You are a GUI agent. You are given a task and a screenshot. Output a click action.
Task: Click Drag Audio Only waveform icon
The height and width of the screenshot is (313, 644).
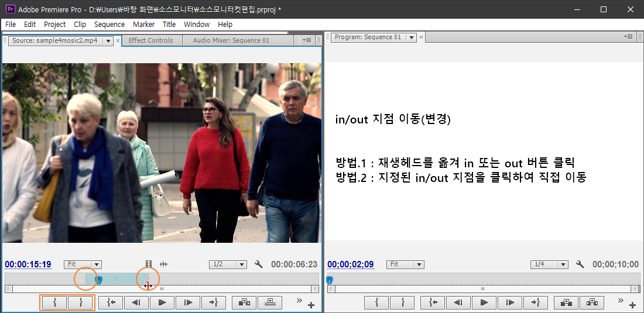[164, 264]
